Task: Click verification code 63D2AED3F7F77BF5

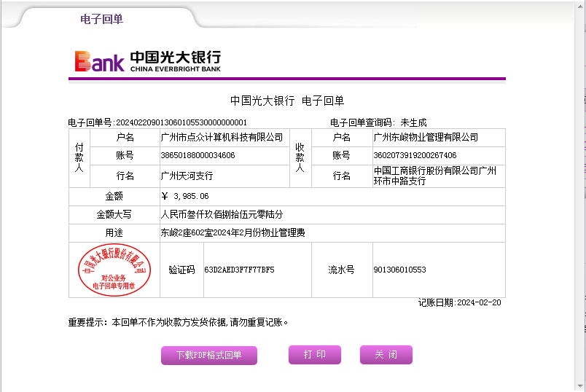Action: (x=239, y=270)
